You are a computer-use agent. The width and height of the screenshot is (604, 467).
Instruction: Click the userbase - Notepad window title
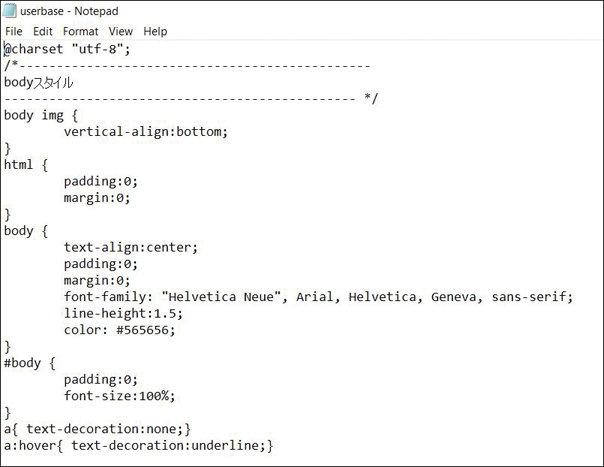tap(69, 11)
